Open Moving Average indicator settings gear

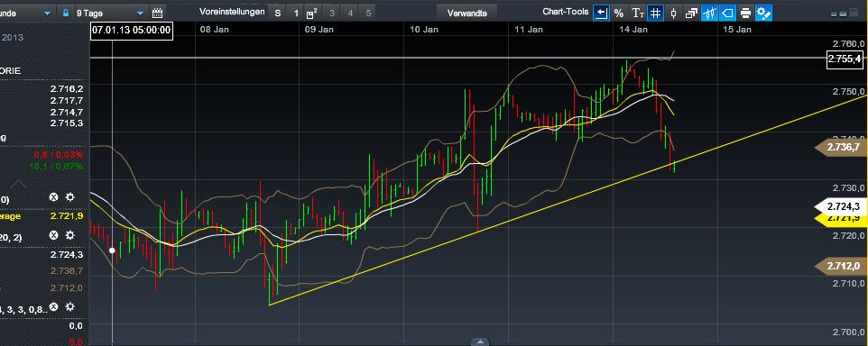click(69, 197)
